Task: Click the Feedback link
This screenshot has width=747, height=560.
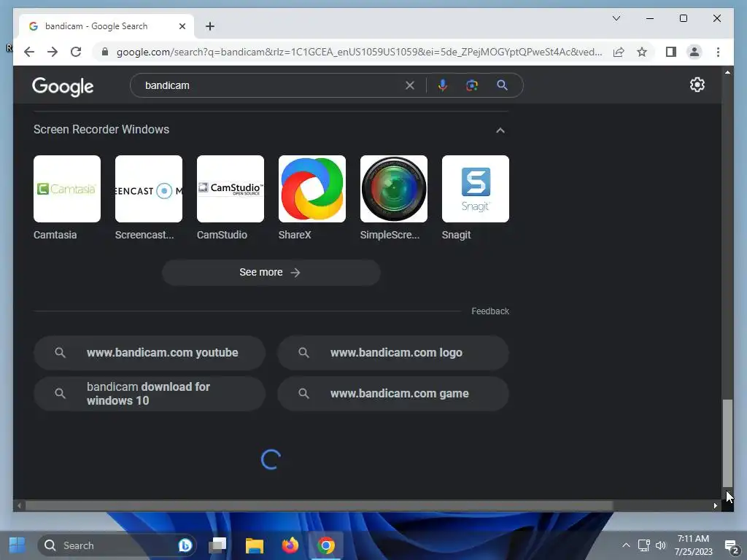Action: [x=490, y=311]
